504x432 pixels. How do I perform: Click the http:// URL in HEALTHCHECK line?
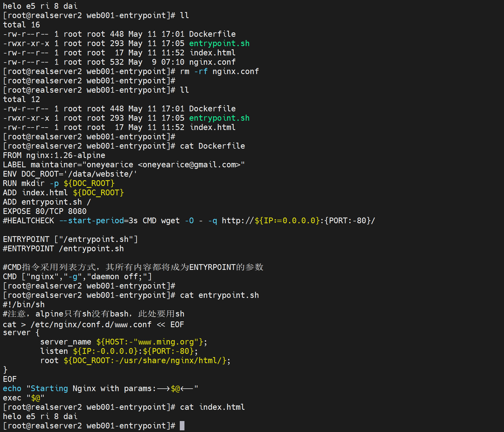298,221
